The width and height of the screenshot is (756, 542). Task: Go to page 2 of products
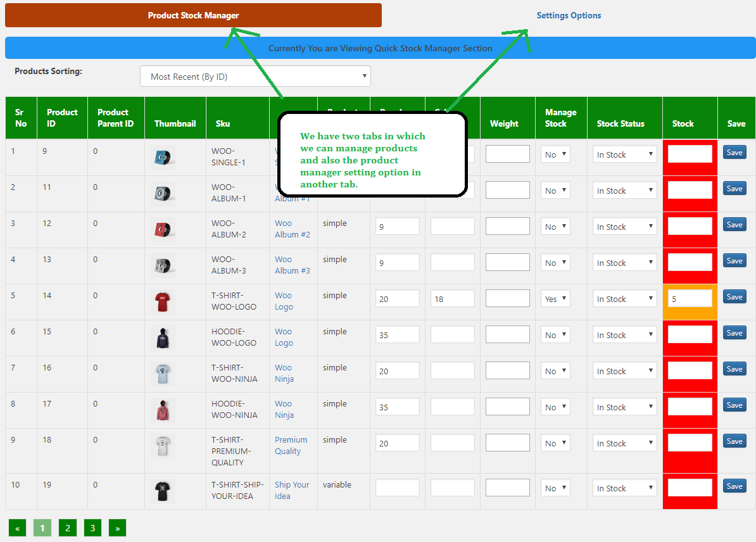point(67,527)
